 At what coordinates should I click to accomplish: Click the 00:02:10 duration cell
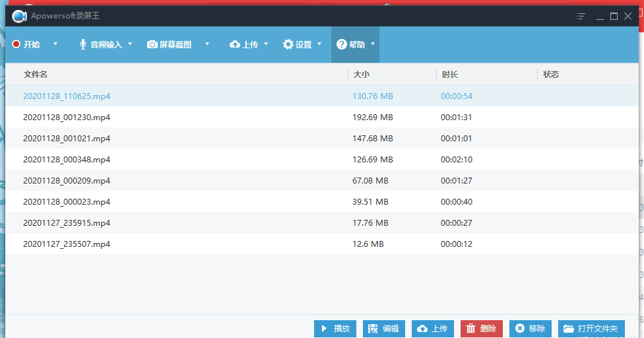[457, 159]
